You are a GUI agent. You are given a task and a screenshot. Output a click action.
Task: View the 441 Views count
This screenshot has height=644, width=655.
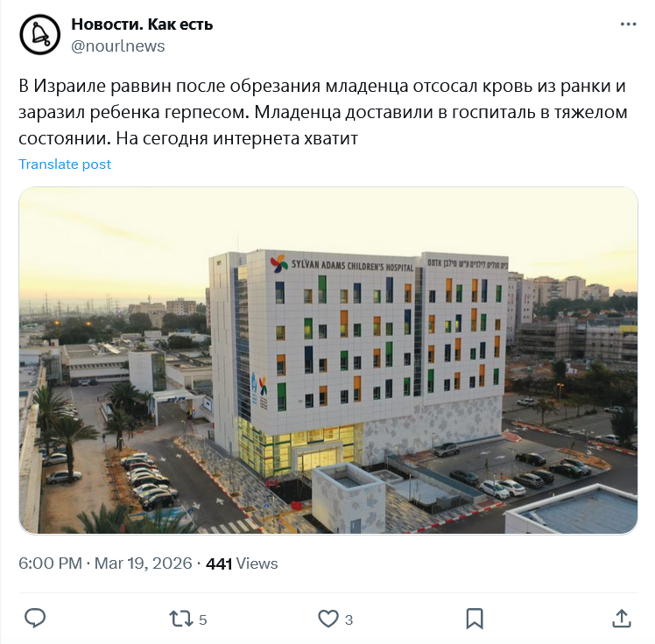click(x=242, y=563)
